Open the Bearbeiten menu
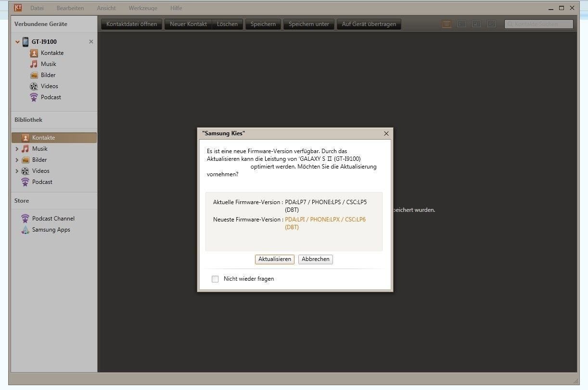The image size is (588, 390). 70,8
